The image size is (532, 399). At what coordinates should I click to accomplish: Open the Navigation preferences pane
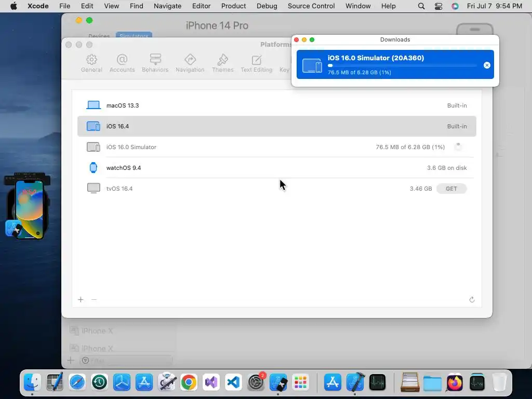[190, 63]
